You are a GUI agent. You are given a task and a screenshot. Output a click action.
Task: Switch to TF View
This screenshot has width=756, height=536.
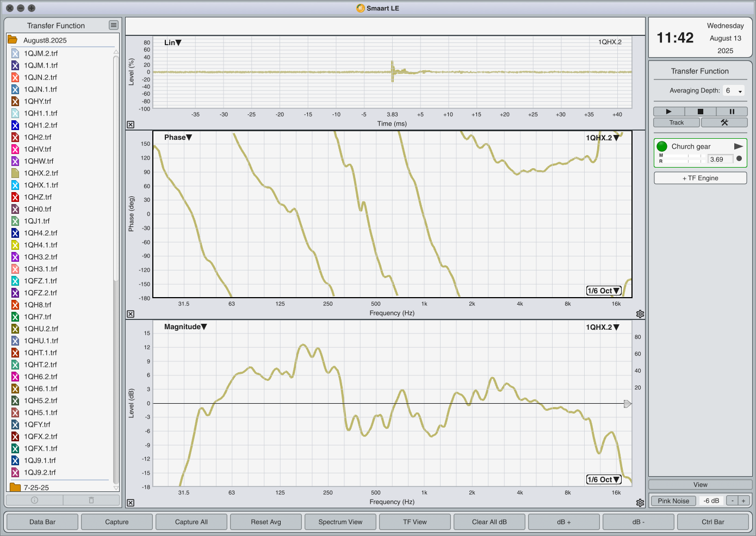[x=415, y=522]
